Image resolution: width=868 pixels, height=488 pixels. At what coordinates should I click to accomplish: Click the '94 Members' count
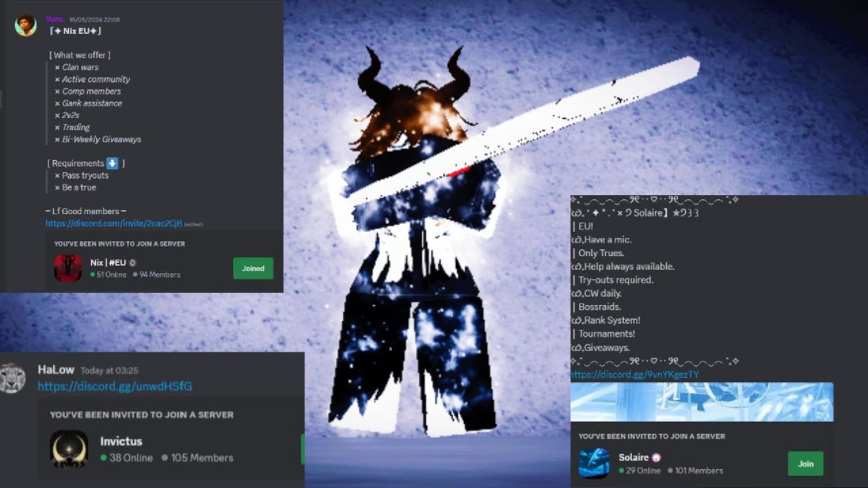(157, 274)
